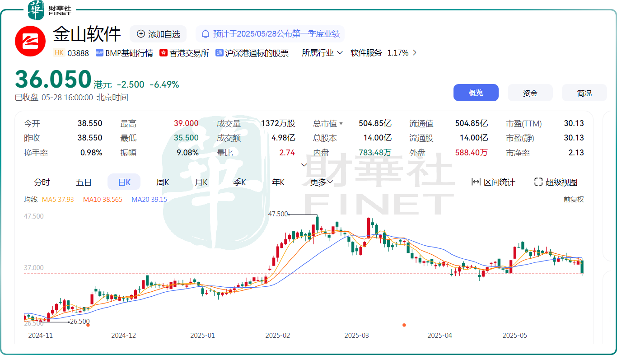Click the MA10 38.565 indicator
617x364 pixels.
click(x=103, y=199)
